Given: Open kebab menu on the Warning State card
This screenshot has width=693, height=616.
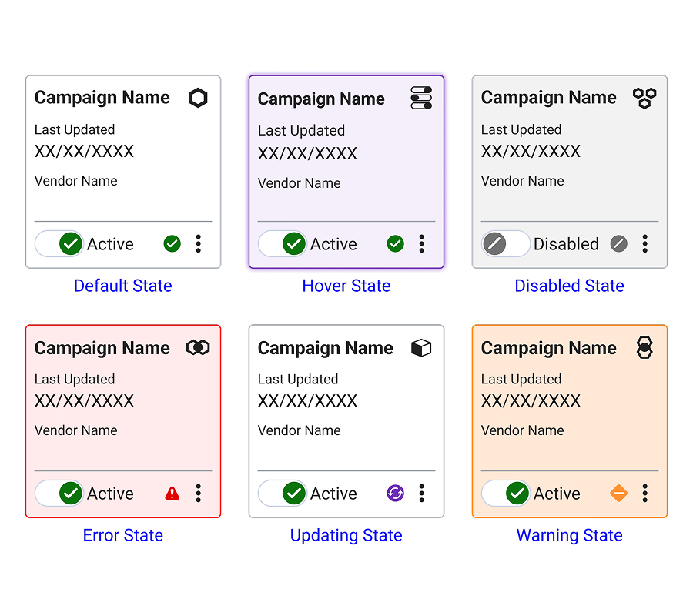Looking at the screenshot, I should (644, 494).
